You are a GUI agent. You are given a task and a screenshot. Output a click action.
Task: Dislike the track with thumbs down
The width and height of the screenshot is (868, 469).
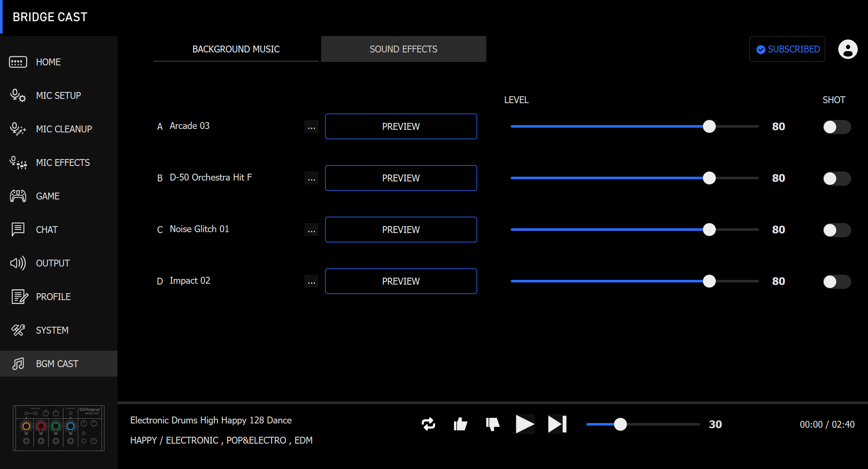click(x=493, y=424)
